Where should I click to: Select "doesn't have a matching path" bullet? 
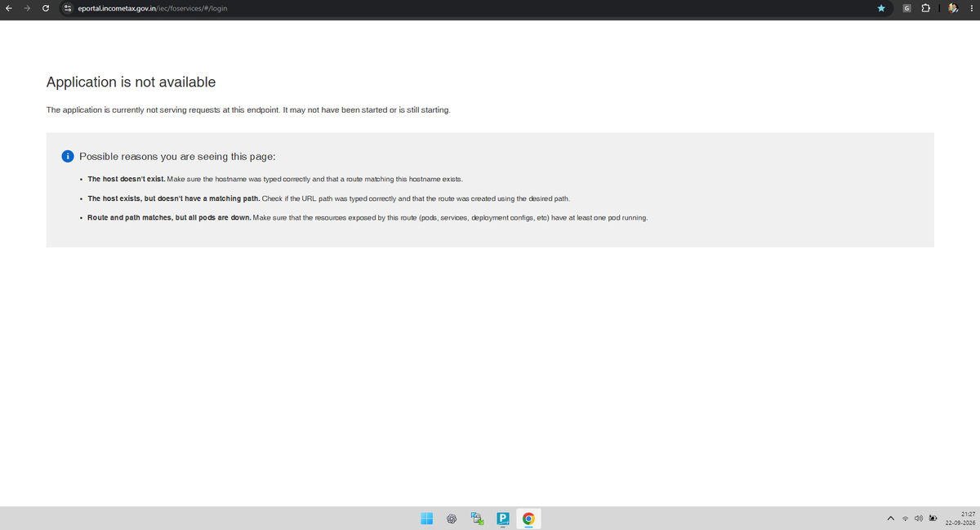[174, 198]
